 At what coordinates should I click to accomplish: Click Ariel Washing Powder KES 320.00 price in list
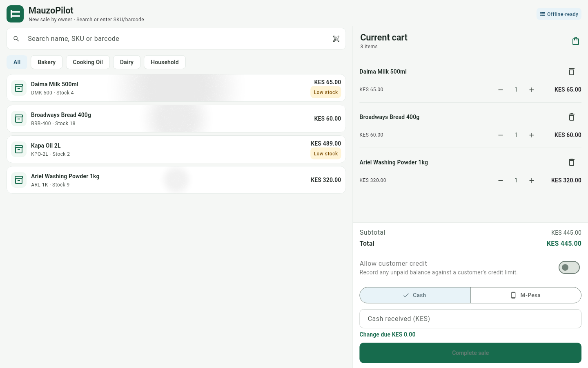[326, 180]
